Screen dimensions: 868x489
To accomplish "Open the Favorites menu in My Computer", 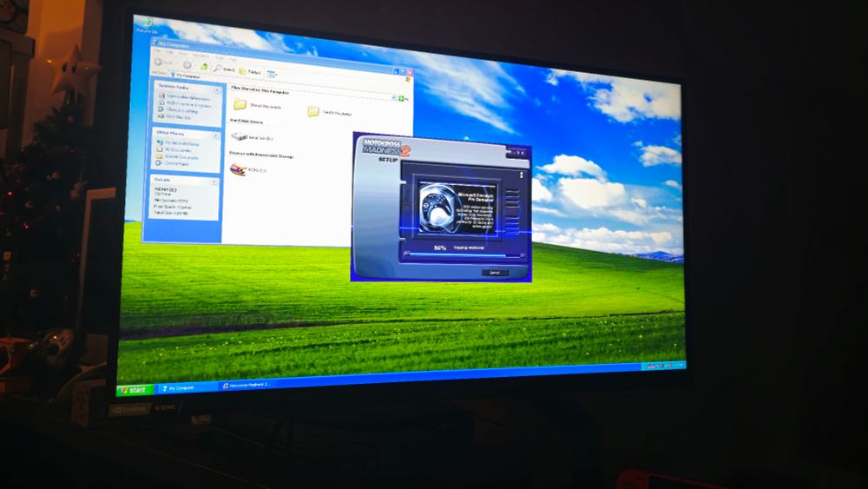I will click(201, 56).
